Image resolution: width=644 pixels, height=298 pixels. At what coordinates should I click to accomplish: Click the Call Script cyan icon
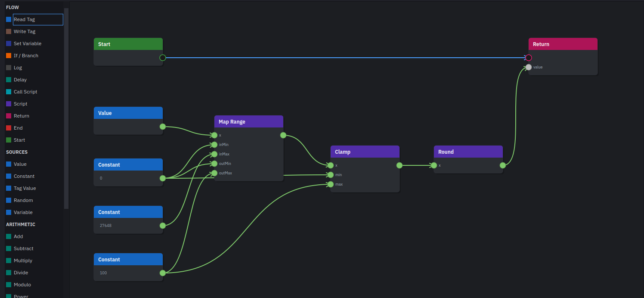pos(9,92)
